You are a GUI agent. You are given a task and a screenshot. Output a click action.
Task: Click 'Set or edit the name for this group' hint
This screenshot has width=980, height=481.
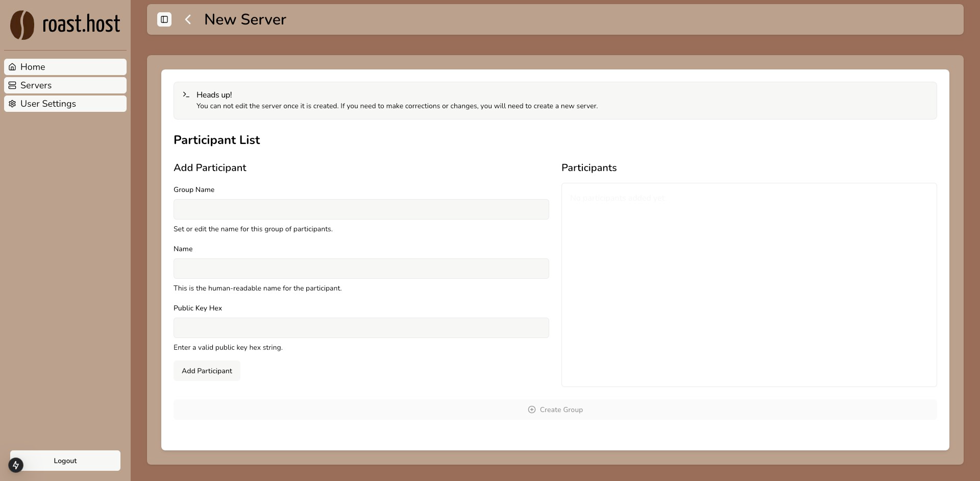point(253,229)
